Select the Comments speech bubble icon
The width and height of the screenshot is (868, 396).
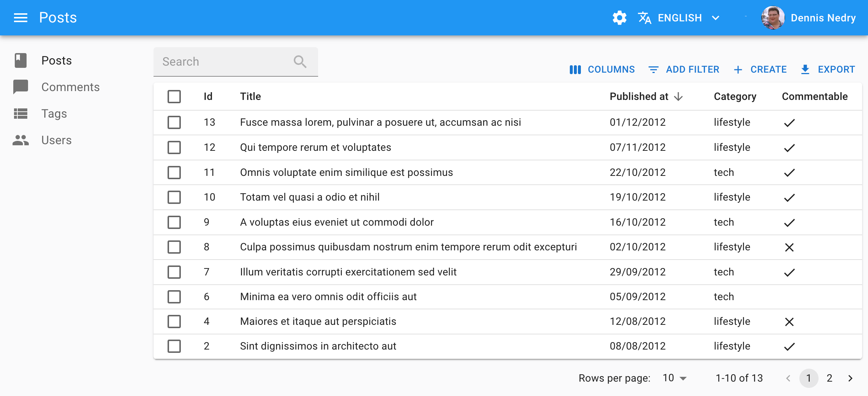click(20, 87)
